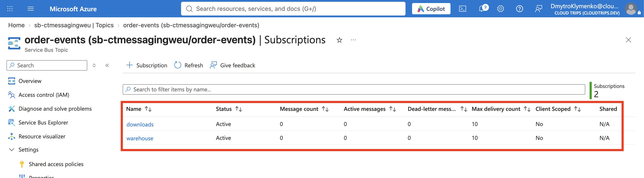Click the Shared column header
Viewport: 644px width, 178px height.
coord(608,109)
